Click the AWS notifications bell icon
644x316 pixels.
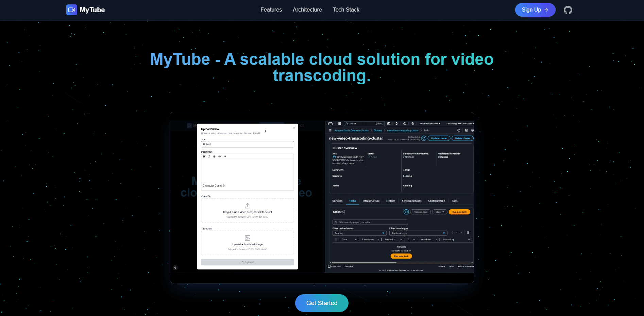pos(396,124)
